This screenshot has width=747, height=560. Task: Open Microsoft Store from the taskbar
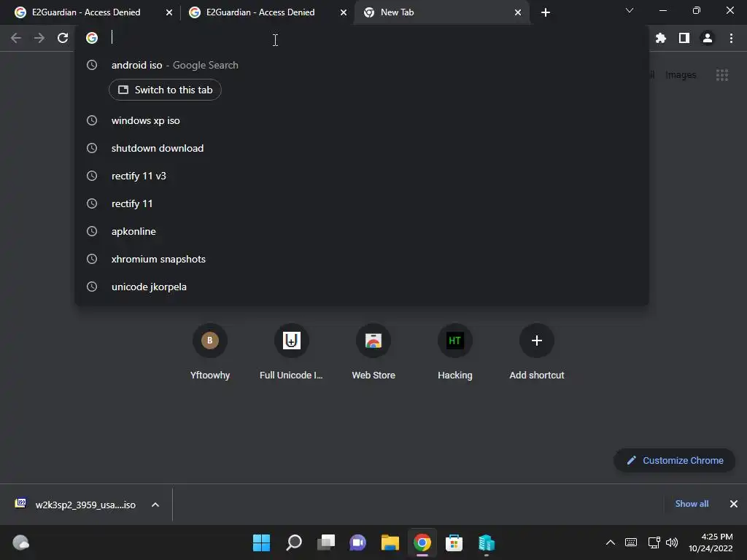(454, 542)
